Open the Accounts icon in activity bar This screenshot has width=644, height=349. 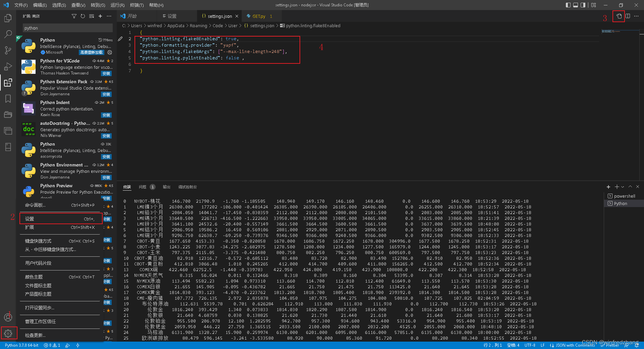[x=8, y=317]
